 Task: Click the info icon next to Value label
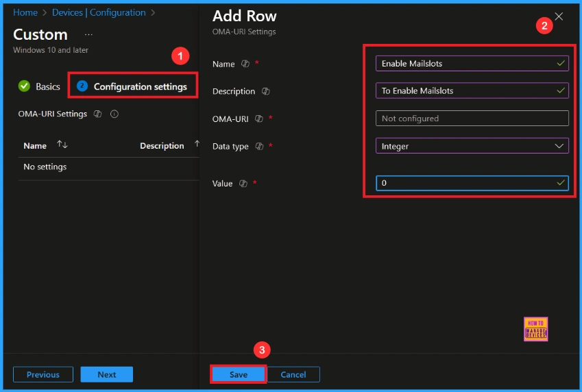(243, 184)
